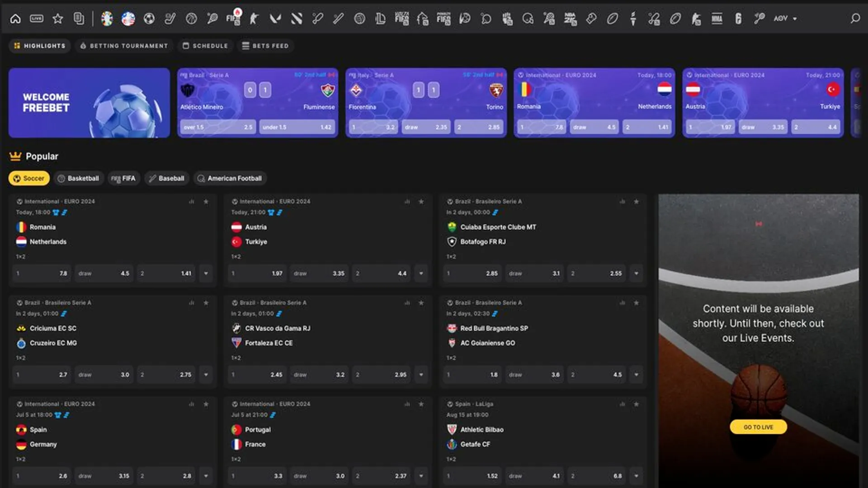Favorite the Austria vs Turkiye match card

[x=421, y=202]
